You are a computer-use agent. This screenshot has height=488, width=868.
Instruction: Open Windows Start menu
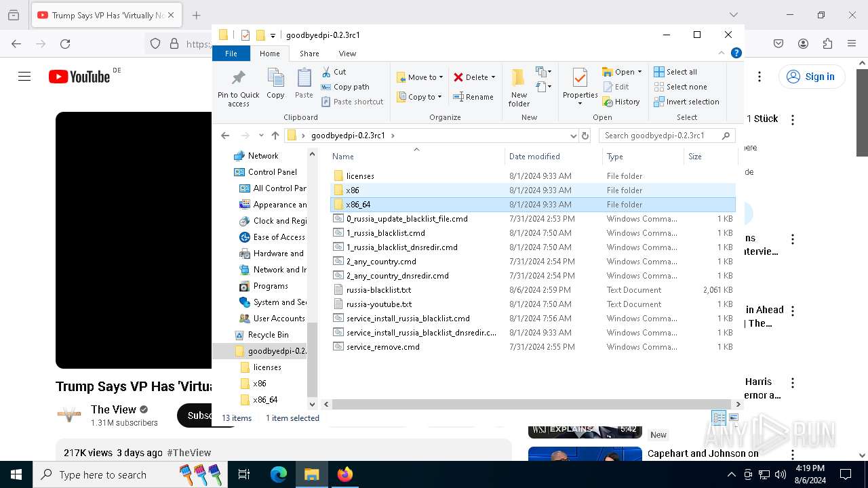[16, 474]
